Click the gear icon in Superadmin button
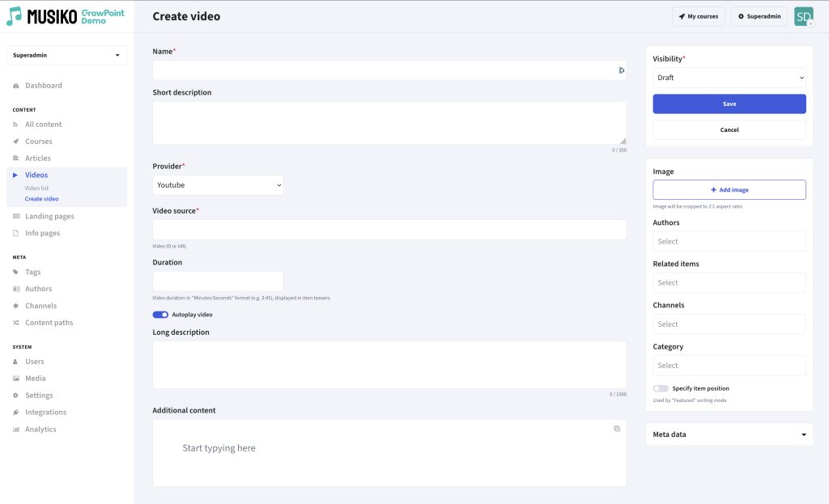Screen dimensions: 829x504 [x=741, y=16]
